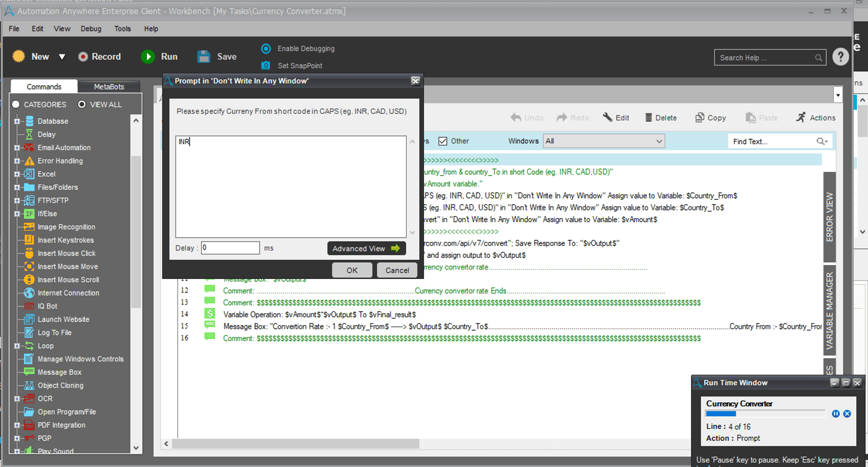Open the View menu
Image resolution: width=868 pixels, height=467 pixels.
[x=62, y=28]
